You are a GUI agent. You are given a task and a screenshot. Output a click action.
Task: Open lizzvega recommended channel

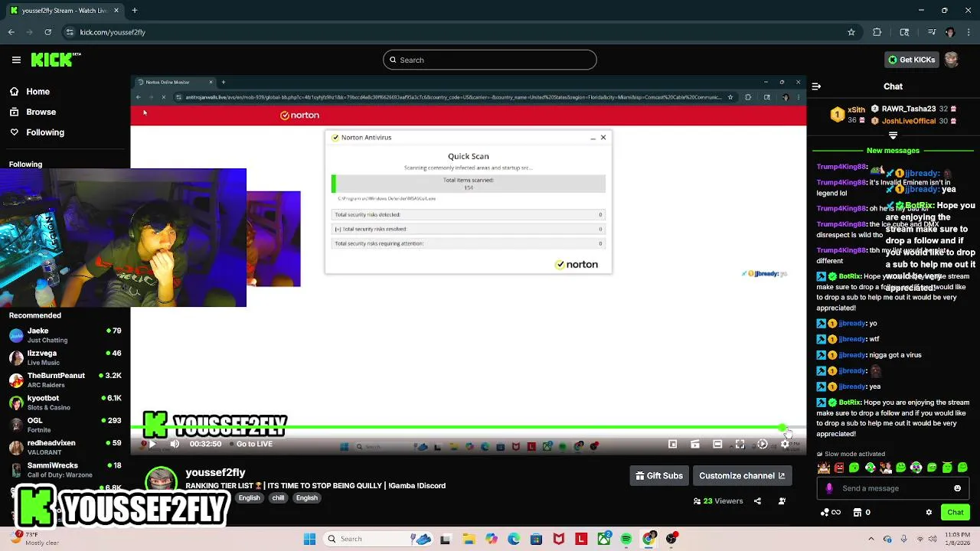65,357
